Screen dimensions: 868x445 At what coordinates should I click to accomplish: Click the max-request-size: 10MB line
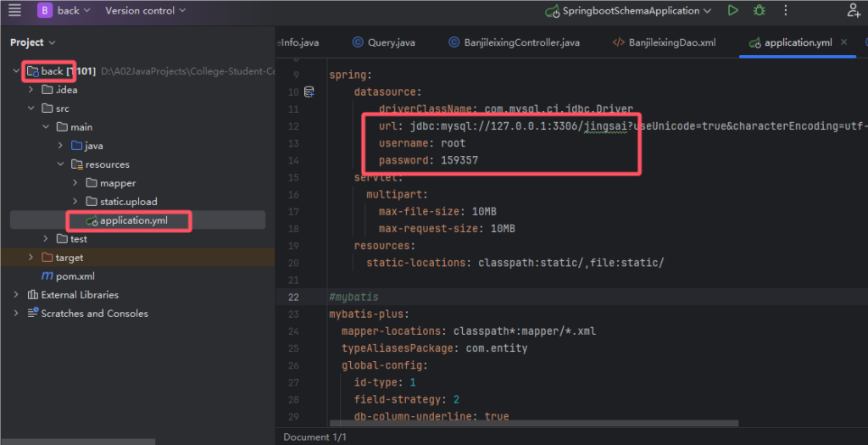click(x=447, y=229)
